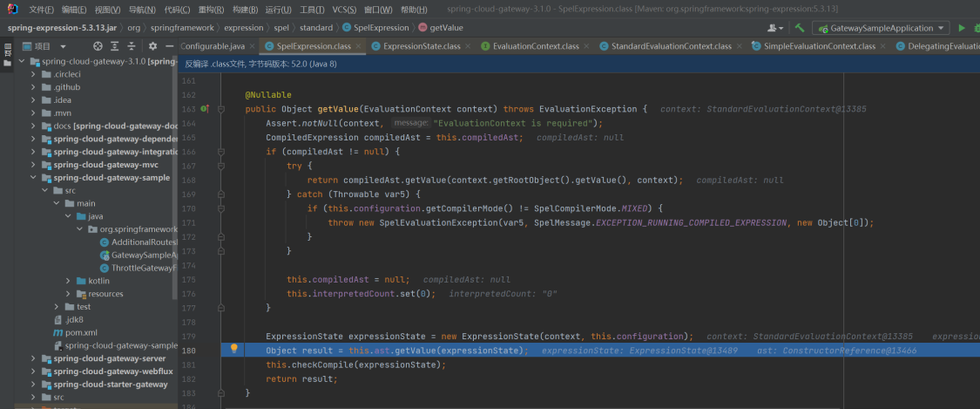Select ThrottleGatewayFilter class in tree

click(x=139, y=268)
